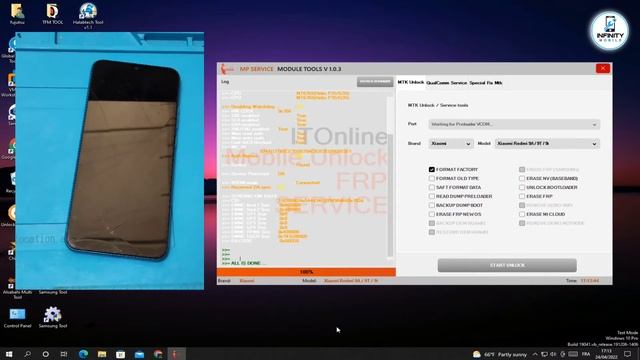This screenshot has height=360, width=640.
Task: Open File Explorer from the taskbar
Action: [x=102, y=354]
